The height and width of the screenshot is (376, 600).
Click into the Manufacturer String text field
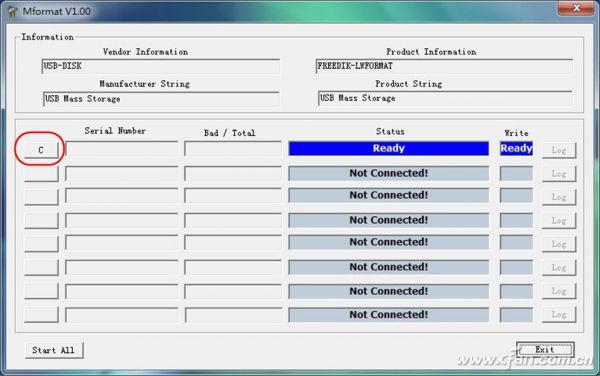click(x=161, y=99)
